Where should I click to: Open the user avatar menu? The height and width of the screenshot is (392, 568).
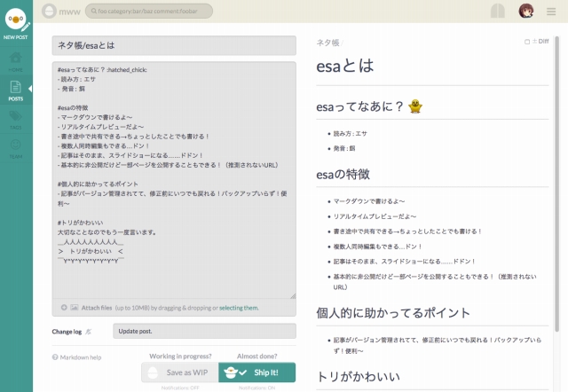click(526, 11)
